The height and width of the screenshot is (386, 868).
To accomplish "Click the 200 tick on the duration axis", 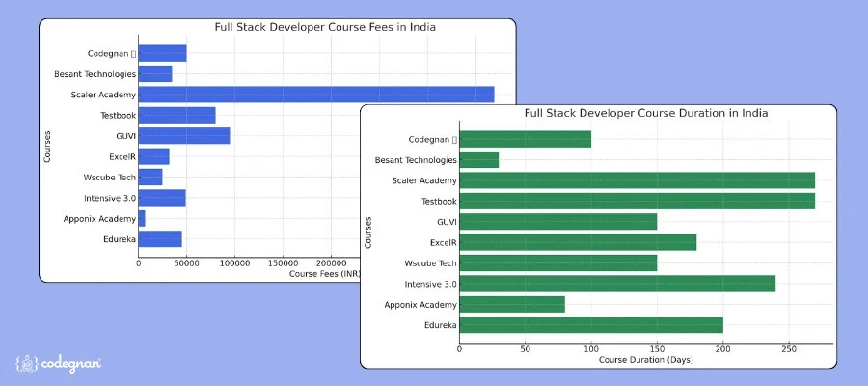I will click(723, 349).
